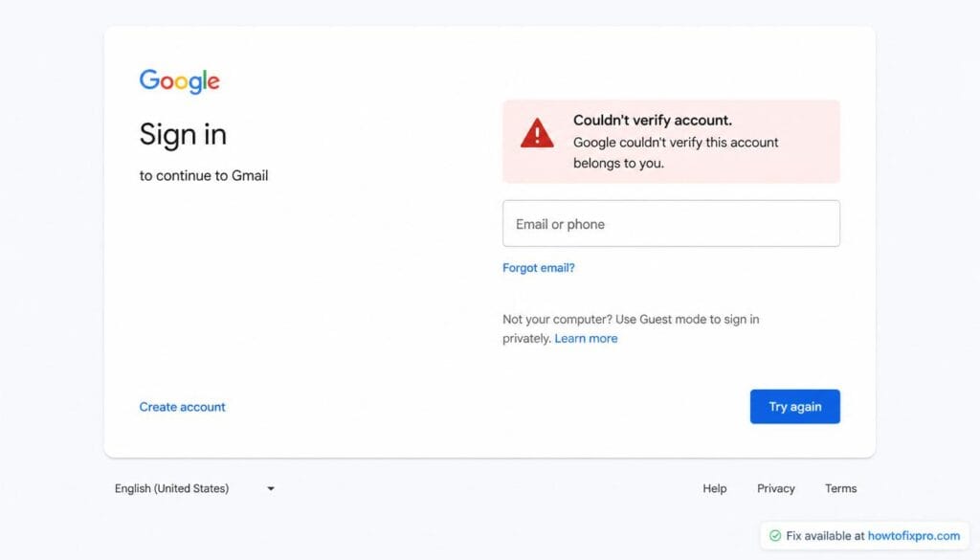980x560 pixels.
Task: Click the to continue to Gmail text
Action: click(x=204, y=175)
